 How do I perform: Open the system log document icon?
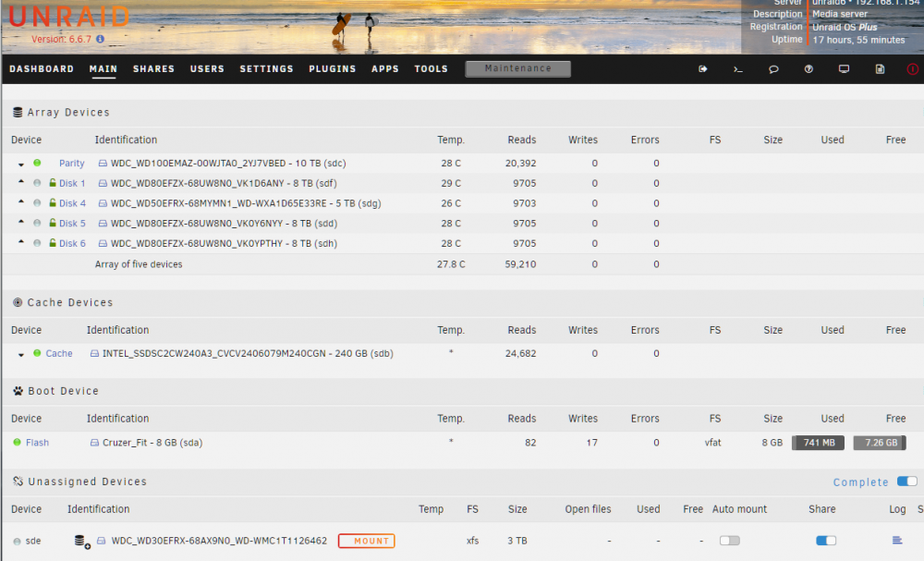coord(880,69)
